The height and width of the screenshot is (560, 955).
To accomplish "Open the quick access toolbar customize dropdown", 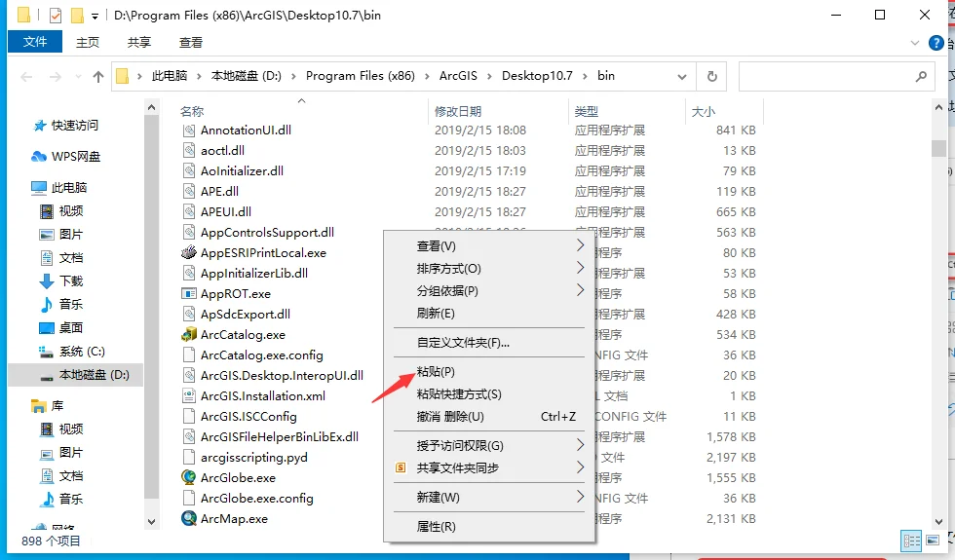I will (x=95, y=16).
